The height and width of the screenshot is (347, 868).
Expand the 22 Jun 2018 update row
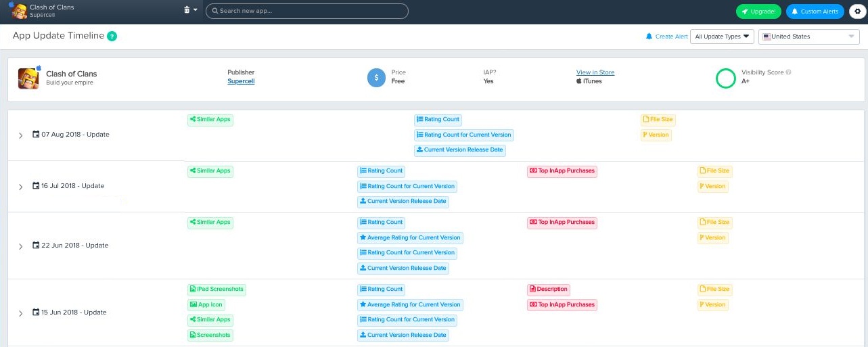pos(21,246)
